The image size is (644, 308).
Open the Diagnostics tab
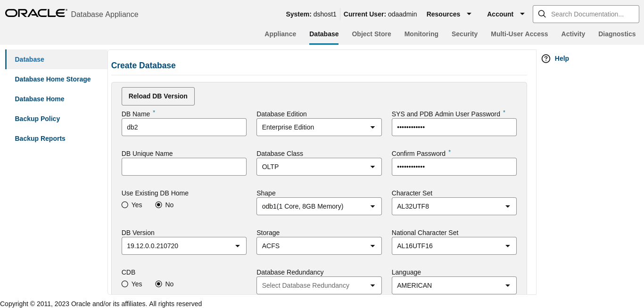click(x=617, y=34)
